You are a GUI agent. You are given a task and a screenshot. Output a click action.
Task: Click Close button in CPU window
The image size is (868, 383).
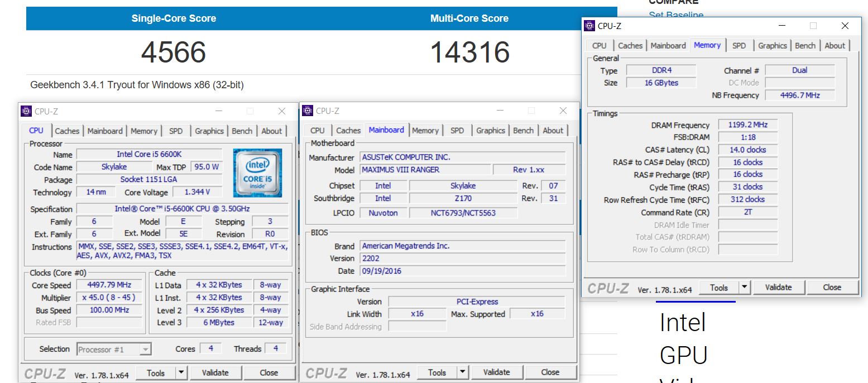[x=269, y=373]
